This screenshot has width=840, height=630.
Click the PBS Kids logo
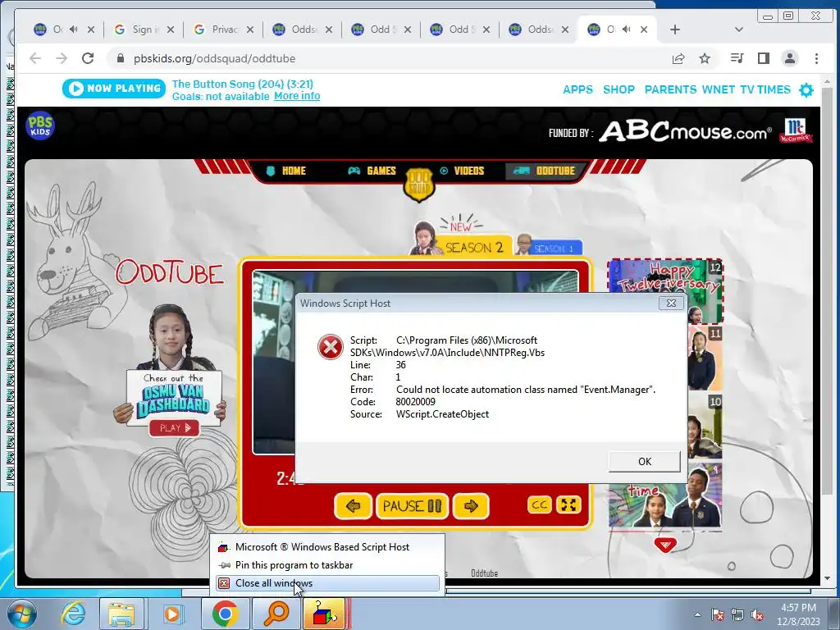pyautogui.click(x=40, y=126)
